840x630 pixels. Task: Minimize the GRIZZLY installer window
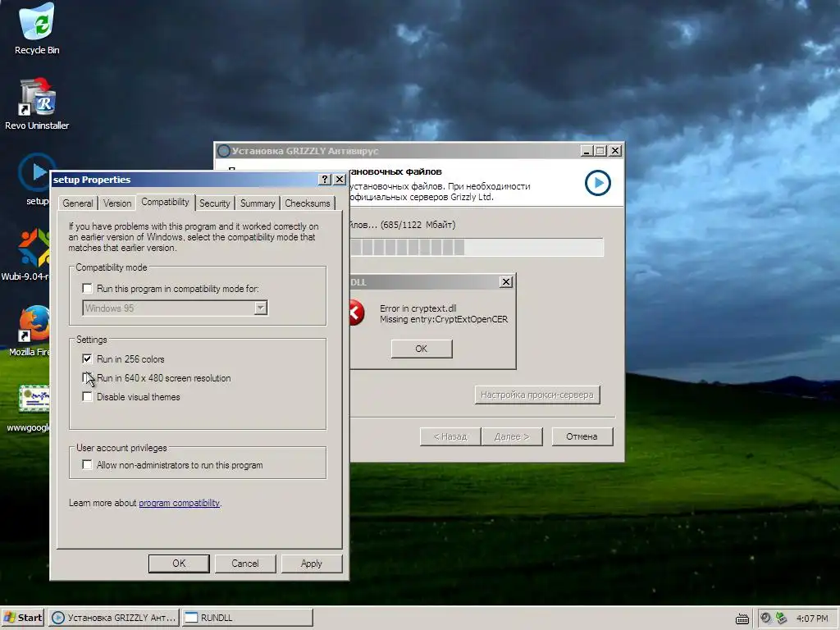(587, 151)
